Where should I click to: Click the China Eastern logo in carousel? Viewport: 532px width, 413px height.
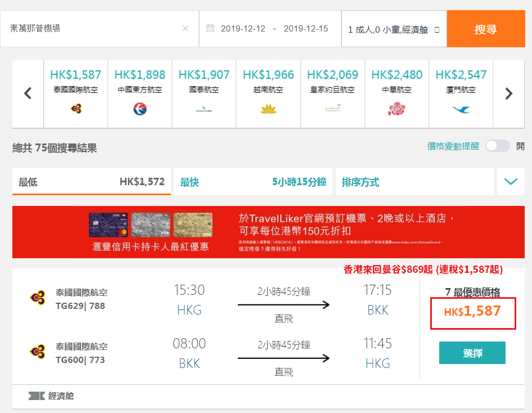140,109
